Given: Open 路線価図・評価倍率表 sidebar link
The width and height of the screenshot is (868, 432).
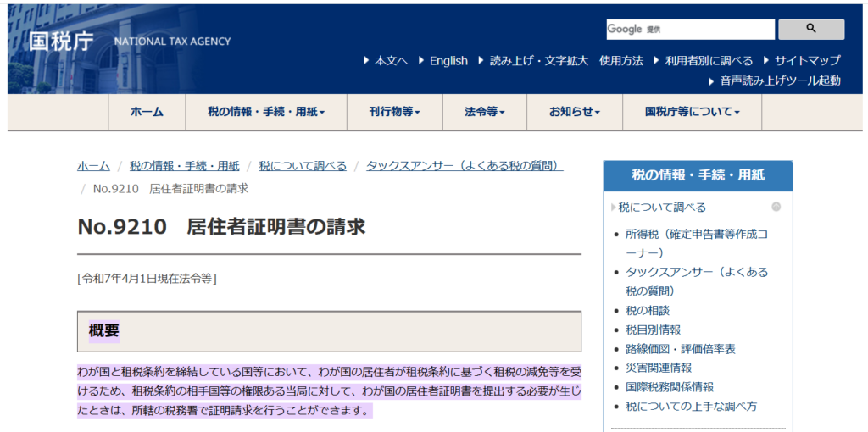Looking at the screenshot, I should [x=680, y=348].
